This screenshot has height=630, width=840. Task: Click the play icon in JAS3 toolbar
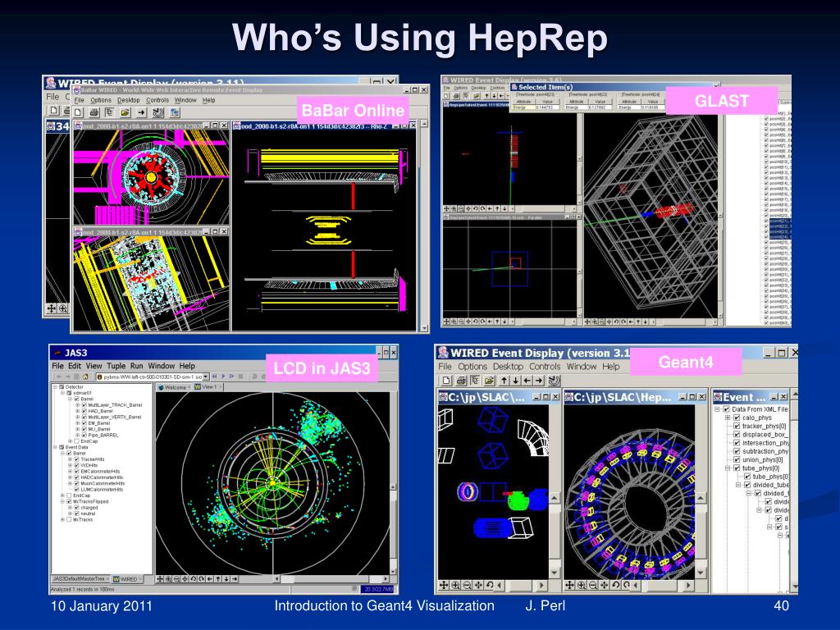click(223, 377)
